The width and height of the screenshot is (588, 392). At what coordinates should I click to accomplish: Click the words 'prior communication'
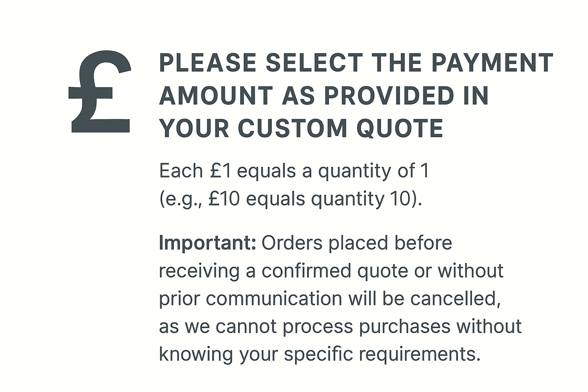coord(250,299)
